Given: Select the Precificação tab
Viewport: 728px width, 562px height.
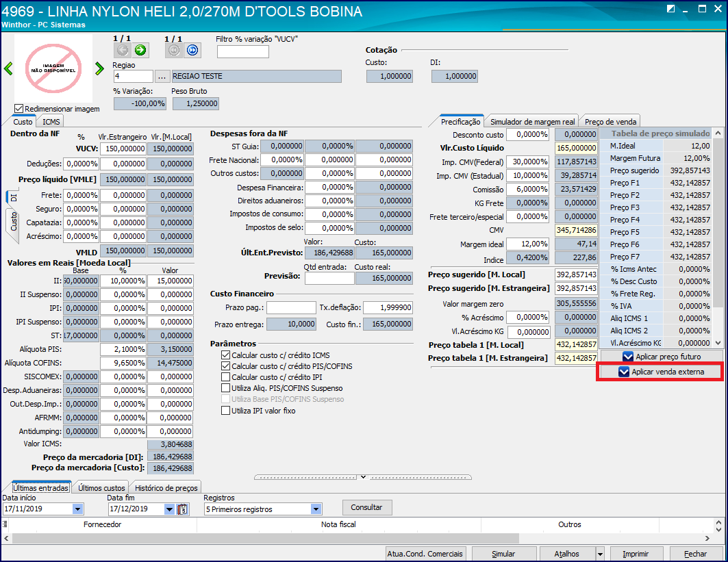Looking at the screenshot, I should [x=461, y=122].
